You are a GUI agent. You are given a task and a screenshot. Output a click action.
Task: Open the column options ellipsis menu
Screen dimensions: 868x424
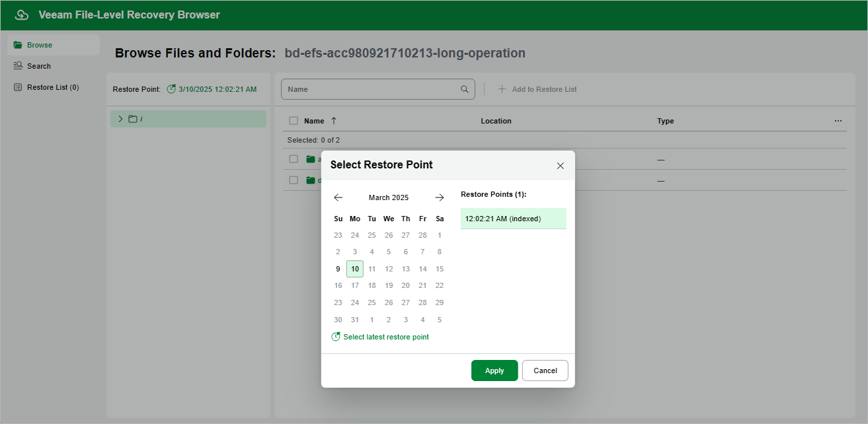click(x=838, y=121)
